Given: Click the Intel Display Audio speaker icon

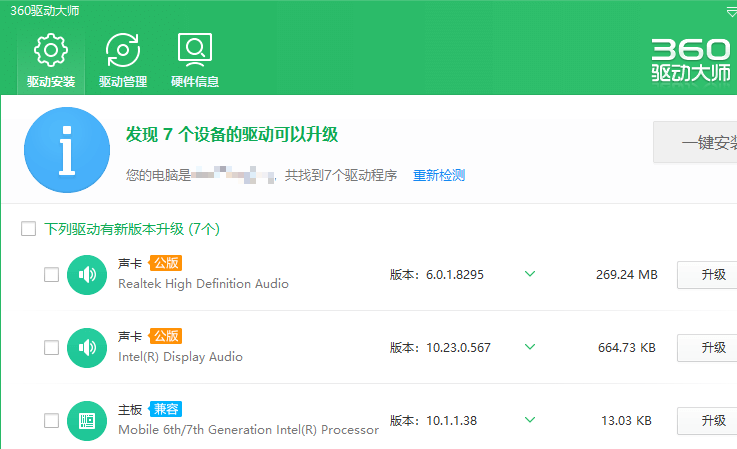Looking at the screenshot, I should click(x=87, y=348).
